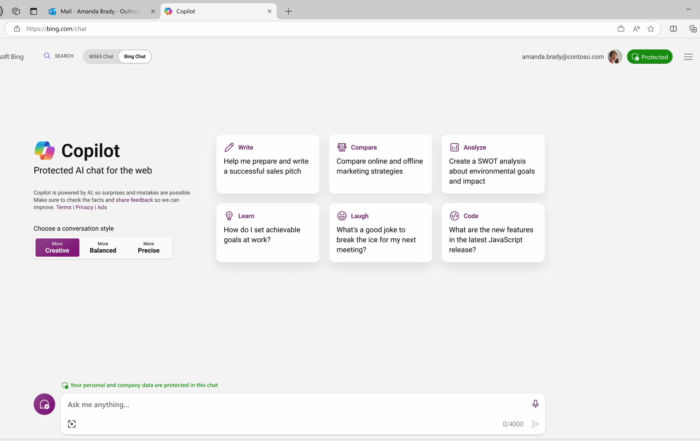
Task: Open the Privacy link
Action: (84, 207)
